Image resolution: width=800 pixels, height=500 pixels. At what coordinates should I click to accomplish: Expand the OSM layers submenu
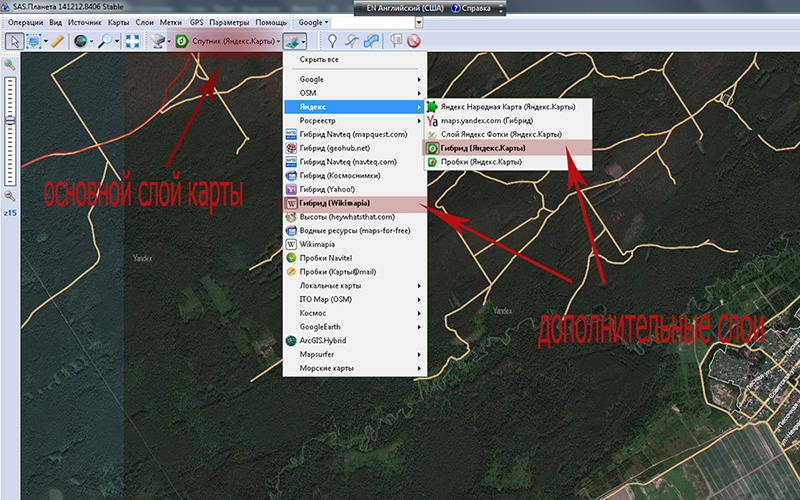click(x=355, y=93)
